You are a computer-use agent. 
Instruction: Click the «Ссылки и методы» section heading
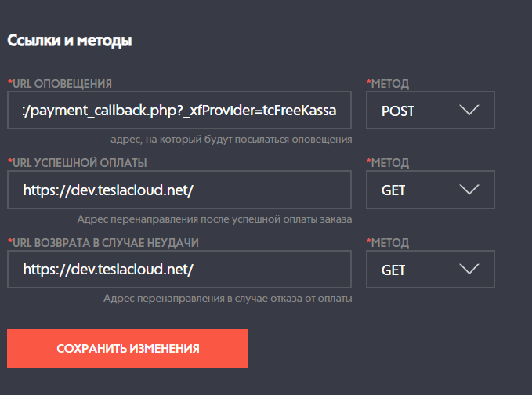point(69,41)
